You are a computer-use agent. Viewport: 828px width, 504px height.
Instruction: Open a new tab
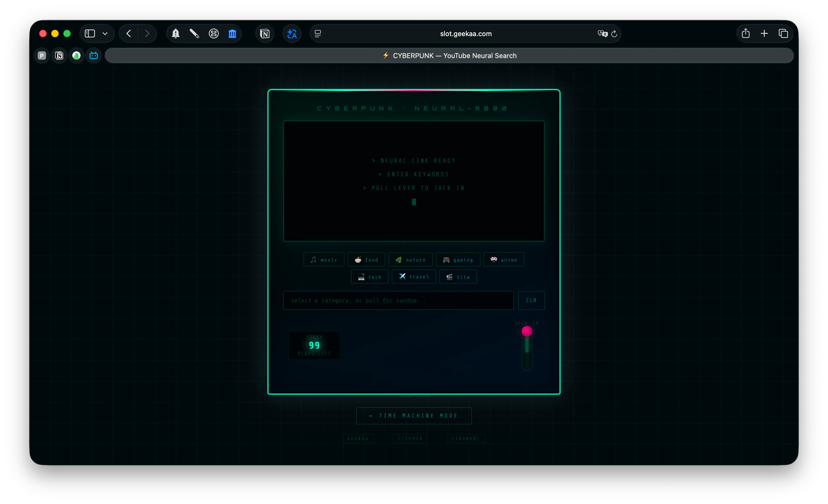(x=764, y=33)
